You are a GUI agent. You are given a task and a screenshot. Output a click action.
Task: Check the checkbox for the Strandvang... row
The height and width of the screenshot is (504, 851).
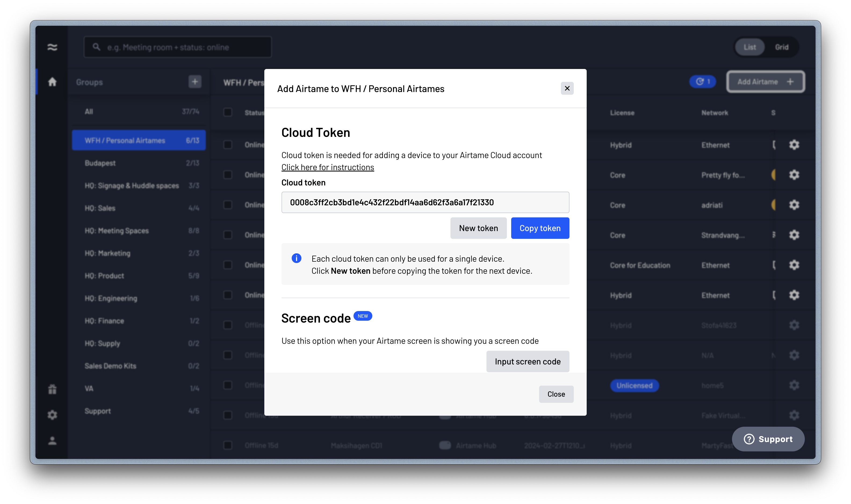coord(228,235)
